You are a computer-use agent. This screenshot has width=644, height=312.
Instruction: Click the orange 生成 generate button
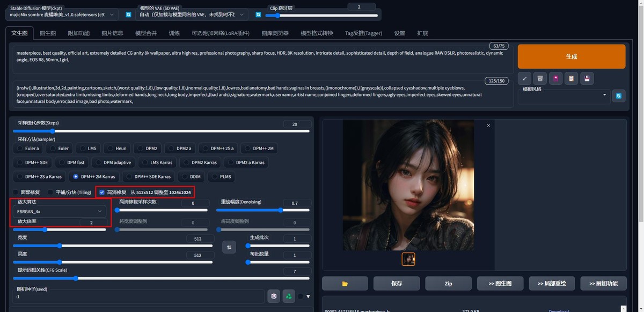coord(570,55)
